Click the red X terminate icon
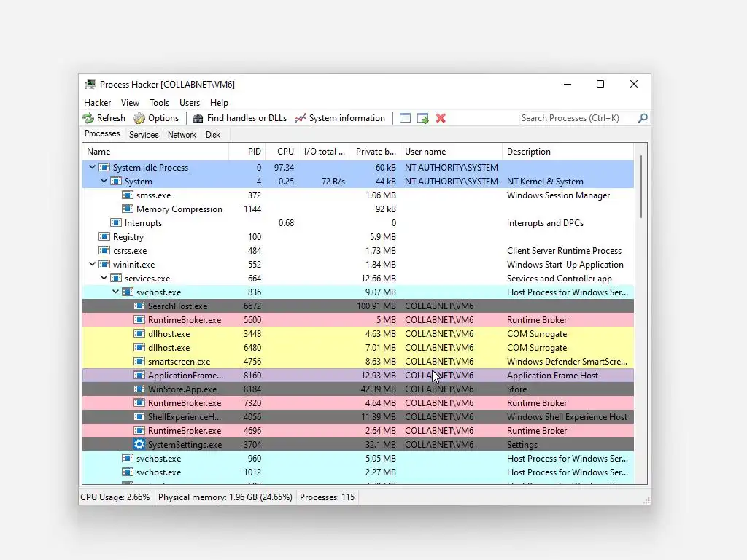Viewport: 747px width, 560px height. coord(441,118)
